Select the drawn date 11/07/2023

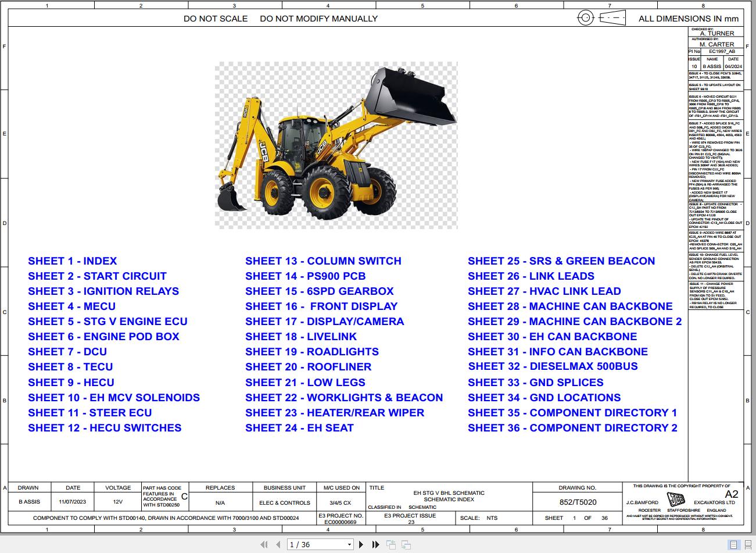pyautogui.click(x=72, y=502)
